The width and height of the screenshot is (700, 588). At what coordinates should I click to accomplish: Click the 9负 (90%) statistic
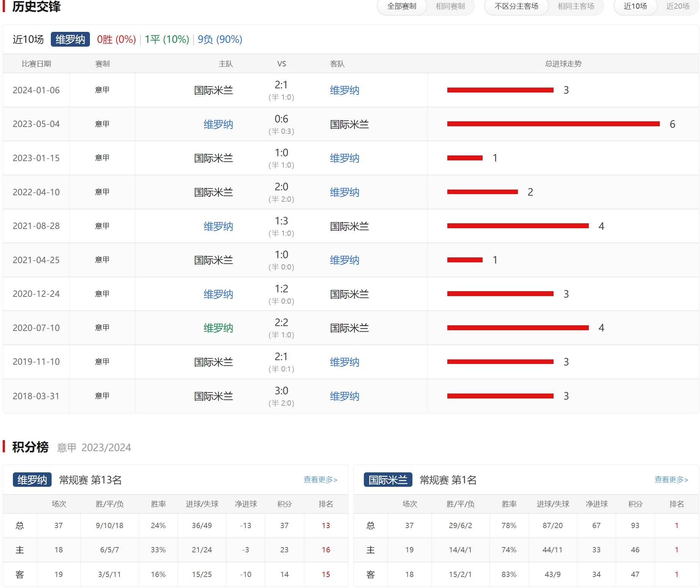coord(220,39)
